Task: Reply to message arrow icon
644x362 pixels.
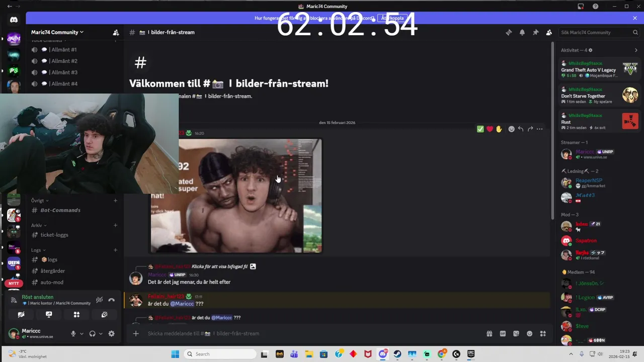Action: [x=521, y=129]
